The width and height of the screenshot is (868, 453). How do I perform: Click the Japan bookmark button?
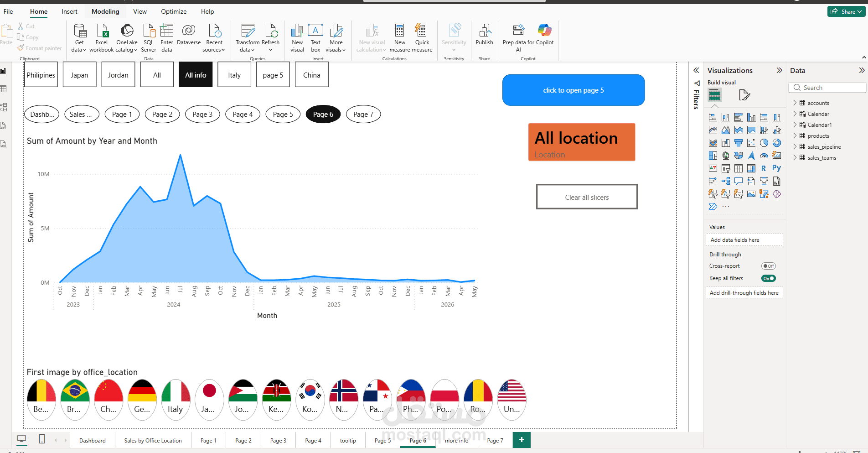[79, 75]
